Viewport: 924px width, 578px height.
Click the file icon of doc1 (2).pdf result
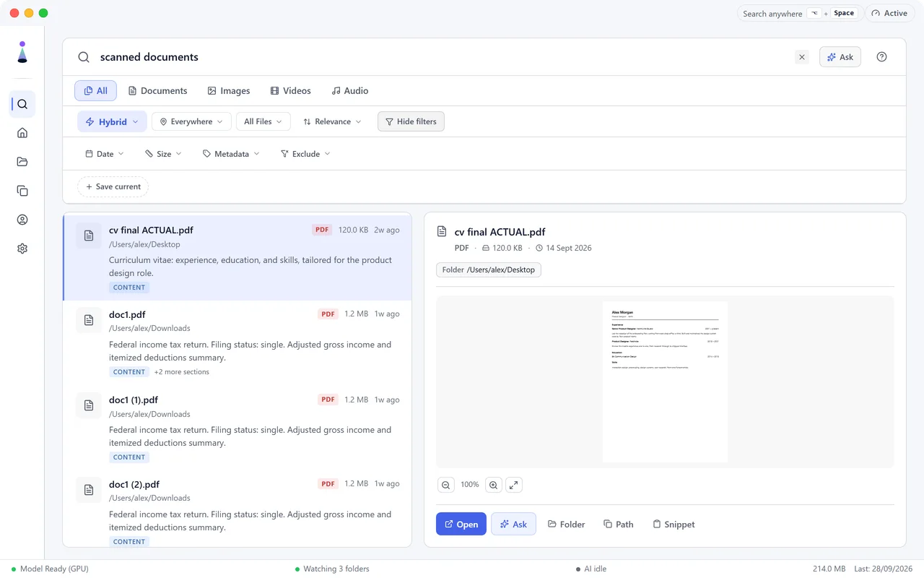[89, 490]
